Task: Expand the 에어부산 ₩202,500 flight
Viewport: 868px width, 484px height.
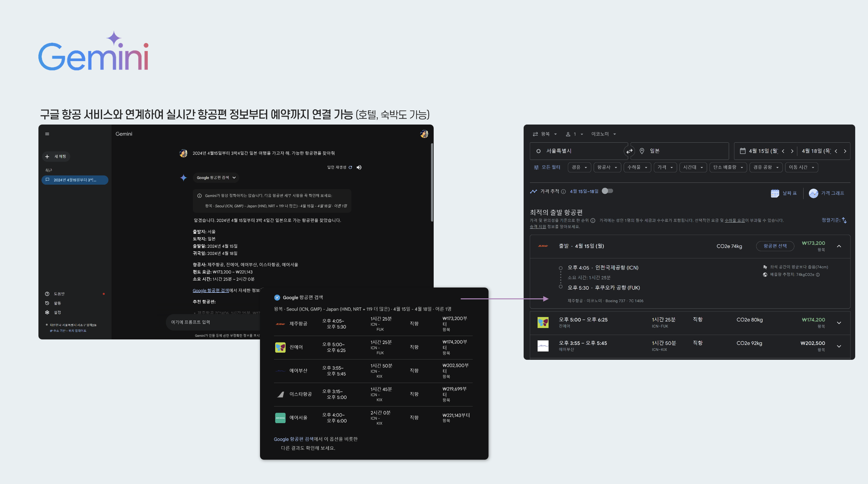Action: click(839, 346)
